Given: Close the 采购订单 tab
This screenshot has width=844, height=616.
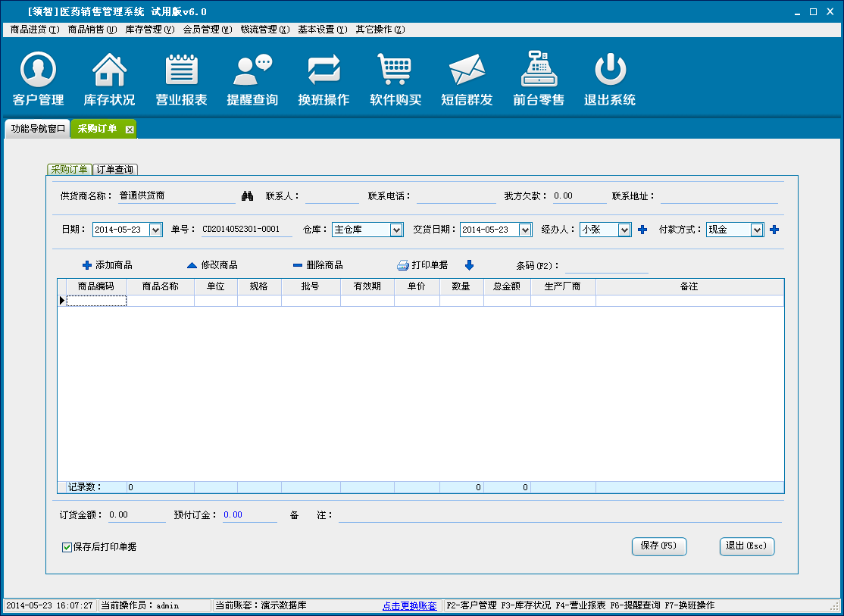Looking at the screenshot, I should click(130, 130).
